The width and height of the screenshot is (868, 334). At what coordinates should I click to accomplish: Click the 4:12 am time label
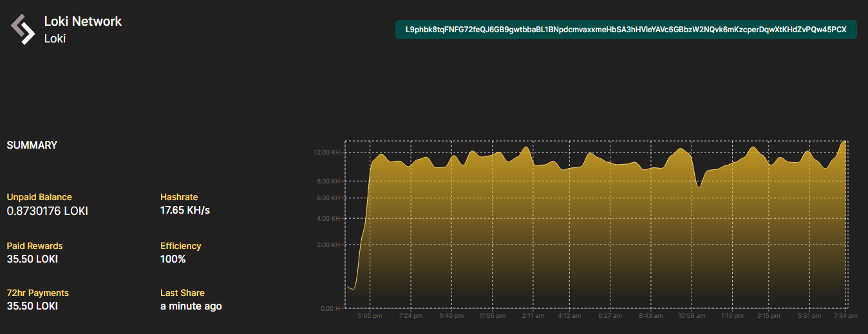point(570,316)
